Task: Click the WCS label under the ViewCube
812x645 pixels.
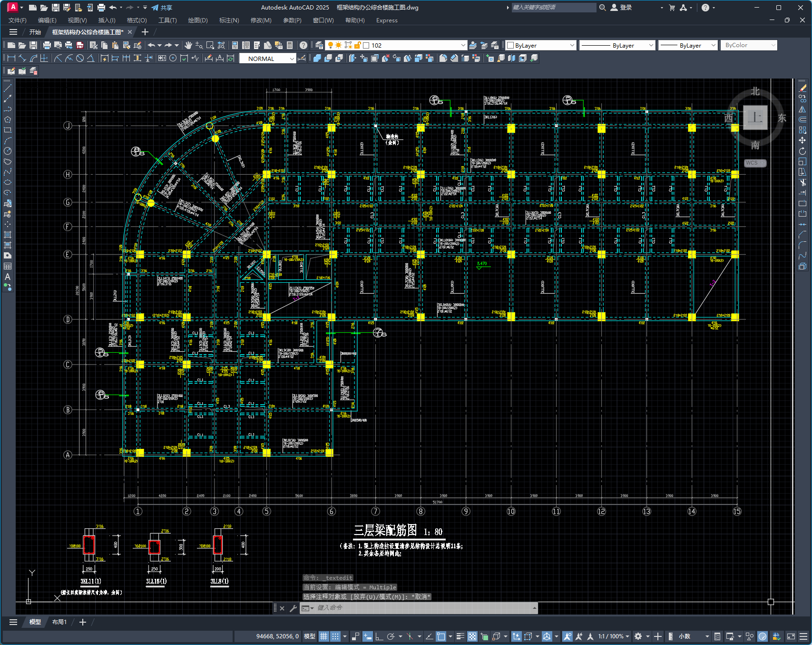Action: click(x=755, y=163)
